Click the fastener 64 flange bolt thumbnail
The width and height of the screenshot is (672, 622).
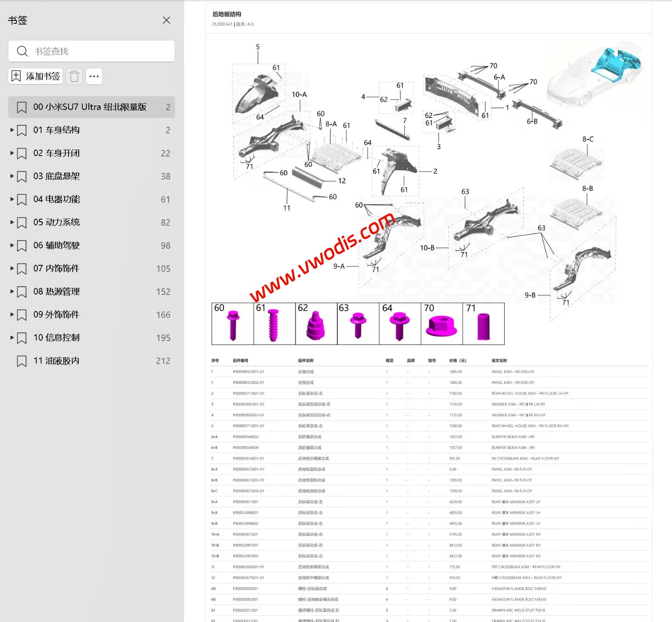[x=399, y=324]
